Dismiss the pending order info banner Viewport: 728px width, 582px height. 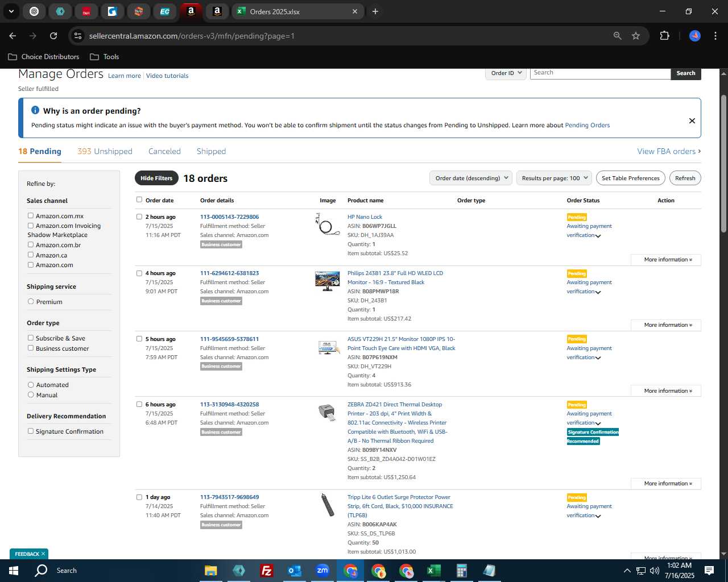[x=692, y=120]
